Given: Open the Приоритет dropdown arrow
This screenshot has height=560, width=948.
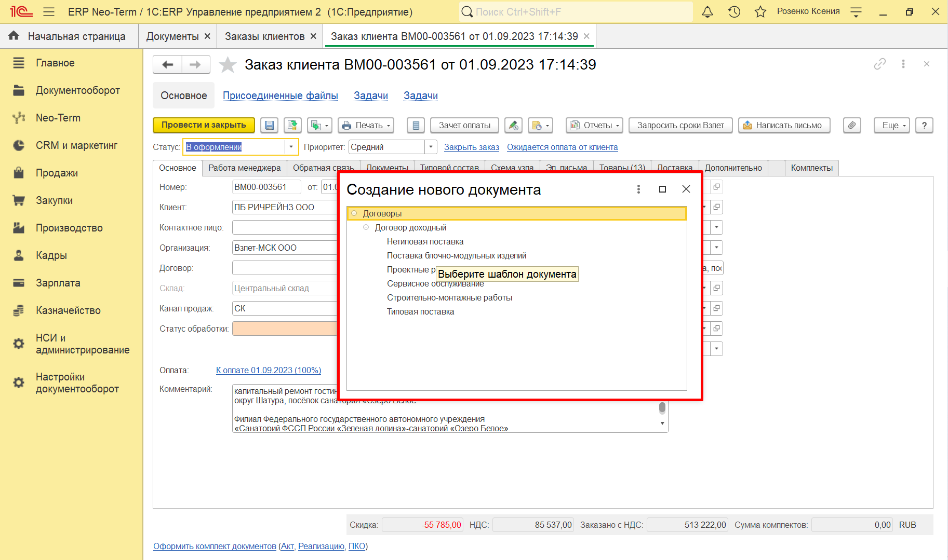Looking at the screenshot, I should 431,147.
